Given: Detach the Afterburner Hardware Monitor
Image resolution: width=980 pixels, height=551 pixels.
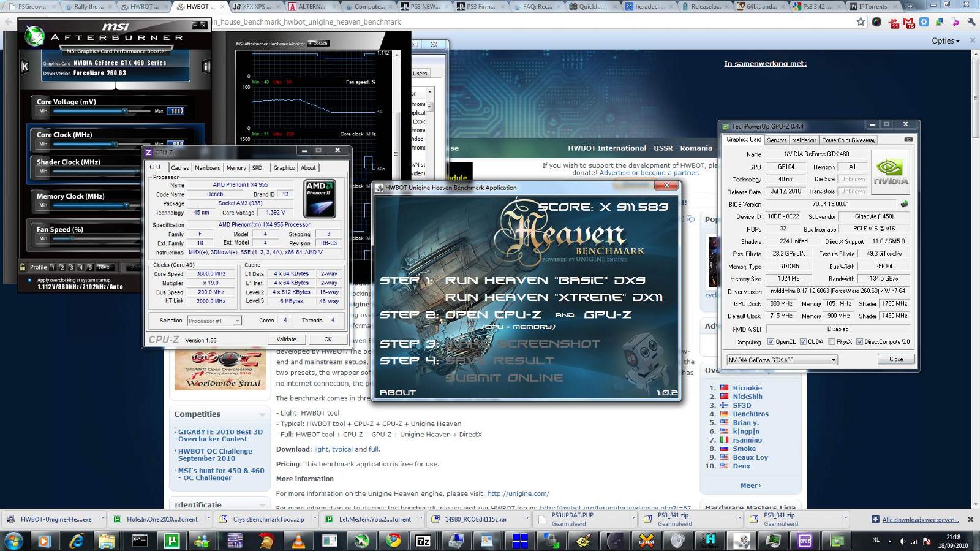Looking at the screenshot, I should (x=318, y=44).
